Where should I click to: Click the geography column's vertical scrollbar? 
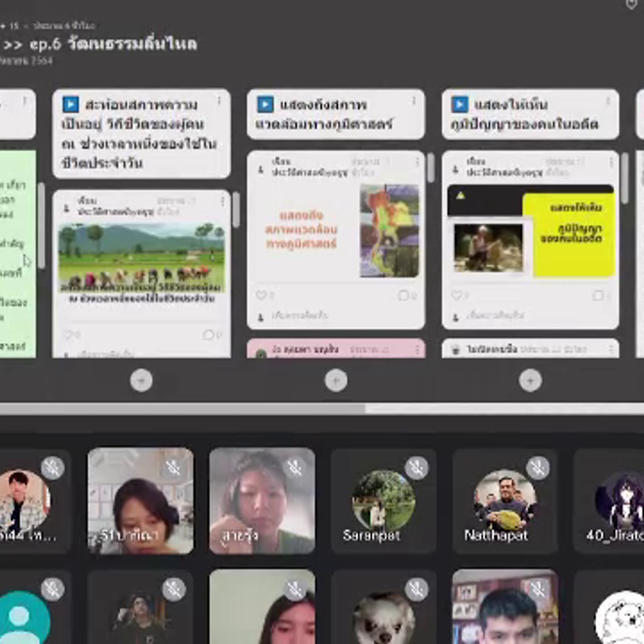coord(431,168)
